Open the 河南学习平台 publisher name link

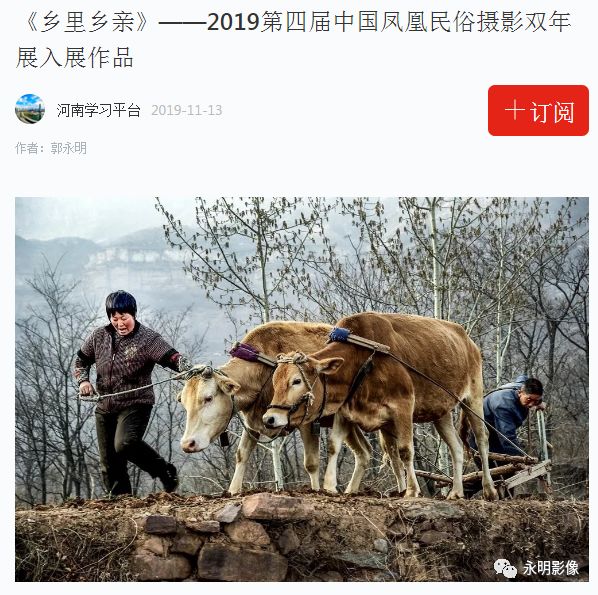pyautogui.click(x=99, y=110)
